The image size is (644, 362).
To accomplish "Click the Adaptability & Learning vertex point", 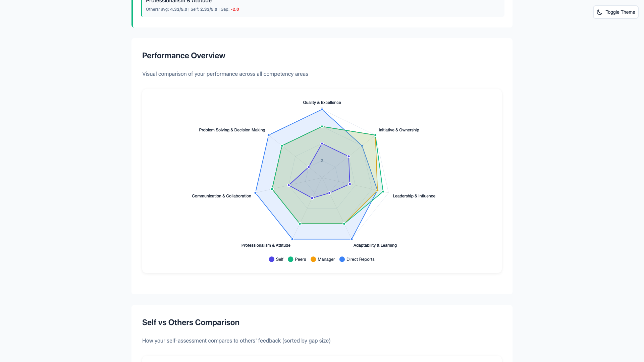I will (x=352, y=239).
